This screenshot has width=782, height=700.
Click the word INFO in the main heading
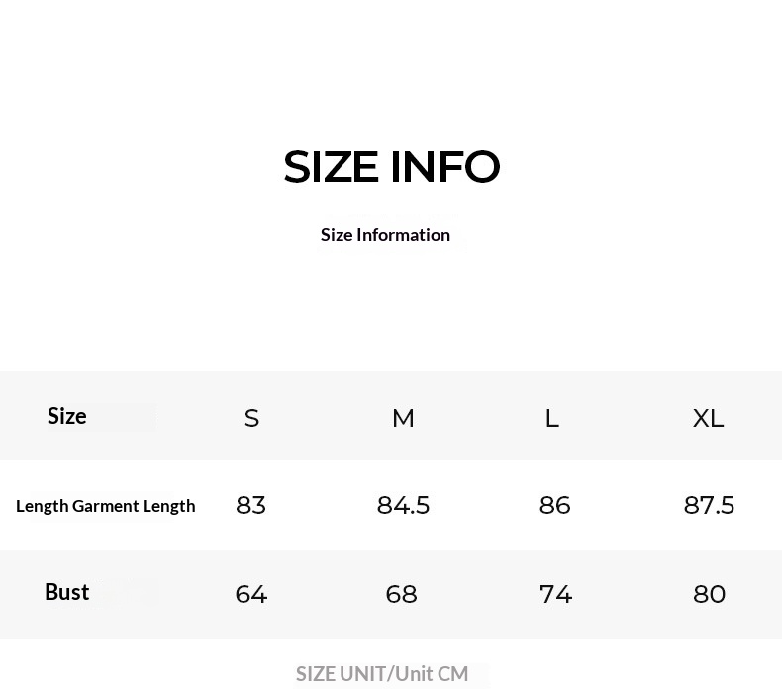tap(445, 167)
